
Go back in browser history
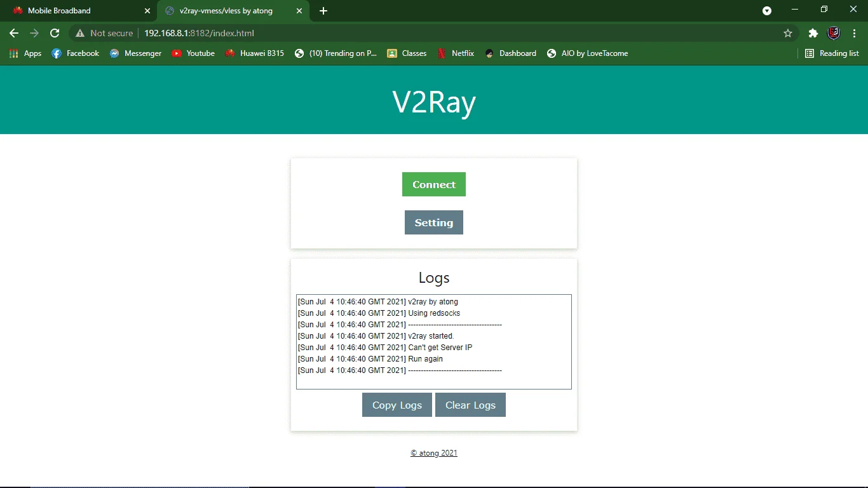(14, 33)
